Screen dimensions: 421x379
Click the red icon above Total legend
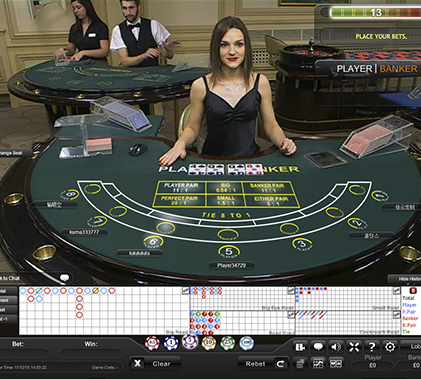(413, 290)
